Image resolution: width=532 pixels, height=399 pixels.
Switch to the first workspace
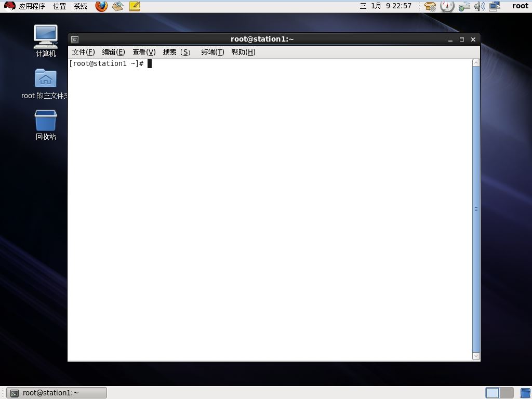pyautogui.click(x=493, y=393)
